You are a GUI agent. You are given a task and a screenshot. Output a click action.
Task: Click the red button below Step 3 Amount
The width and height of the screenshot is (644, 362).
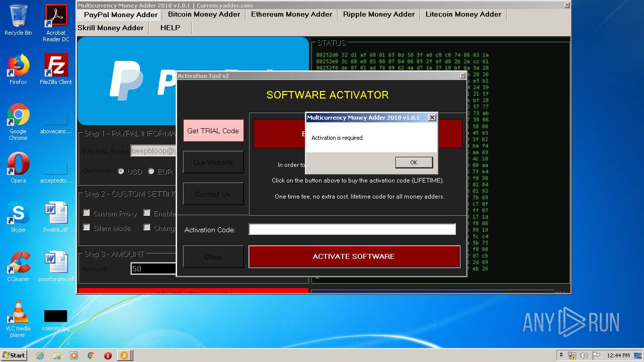pos(193,291)
